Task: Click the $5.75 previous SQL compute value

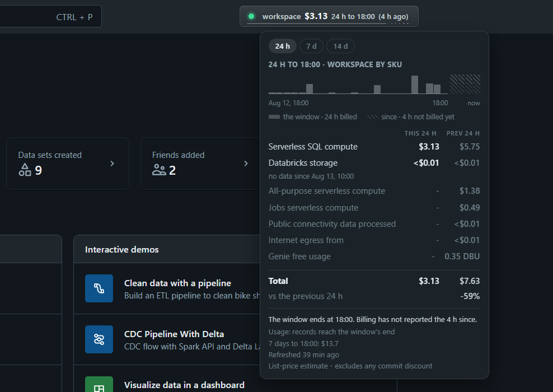Action: tap(470, 146)
